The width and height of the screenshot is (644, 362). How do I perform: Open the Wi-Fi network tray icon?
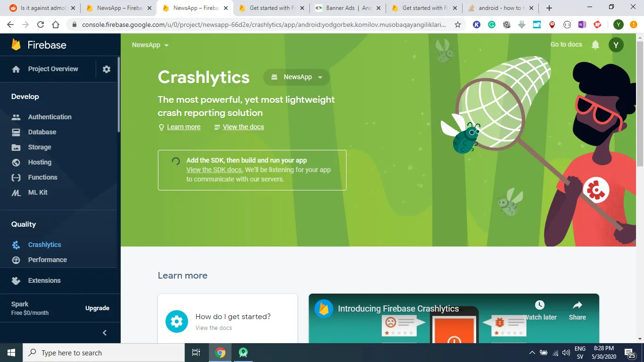click(555, 353)
